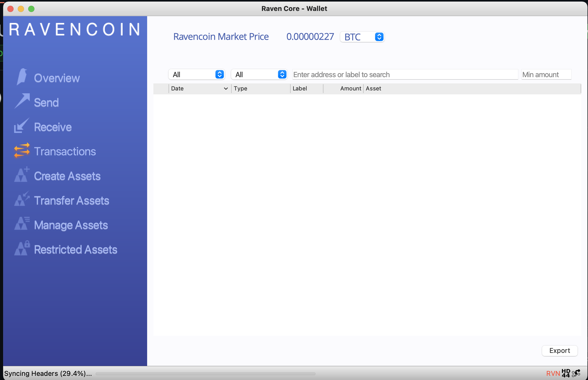Open the Transactions tab label
This screenshot has width=588, height=380.
click(x=65, y=151)
